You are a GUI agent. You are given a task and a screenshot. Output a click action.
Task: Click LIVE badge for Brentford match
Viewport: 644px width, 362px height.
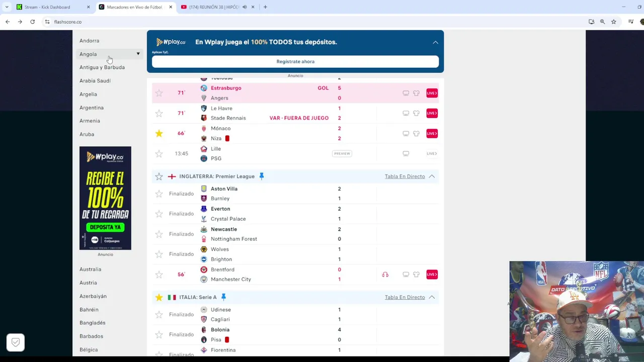click(x=432, y=275)
